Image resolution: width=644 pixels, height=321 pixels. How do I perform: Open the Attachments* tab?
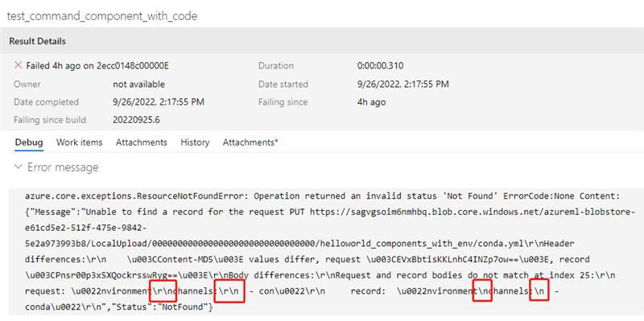tap(250, 142)
